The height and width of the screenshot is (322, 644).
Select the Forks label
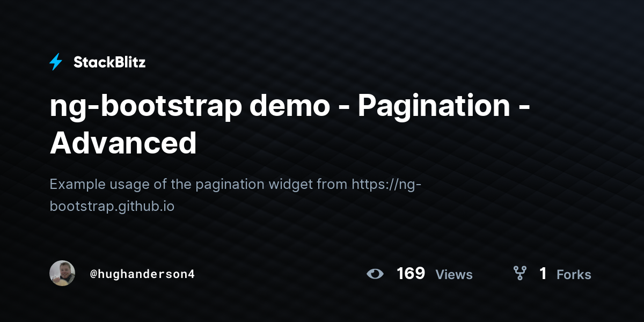pyautogui.click(x=574, y=275)
